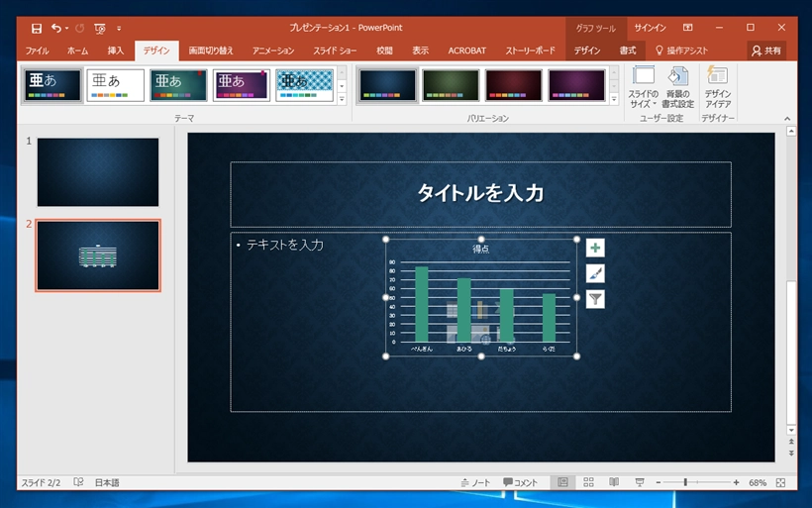Switch to the 挿入 ribbon tab
The image size is (812, 508).
coord(116,51)
